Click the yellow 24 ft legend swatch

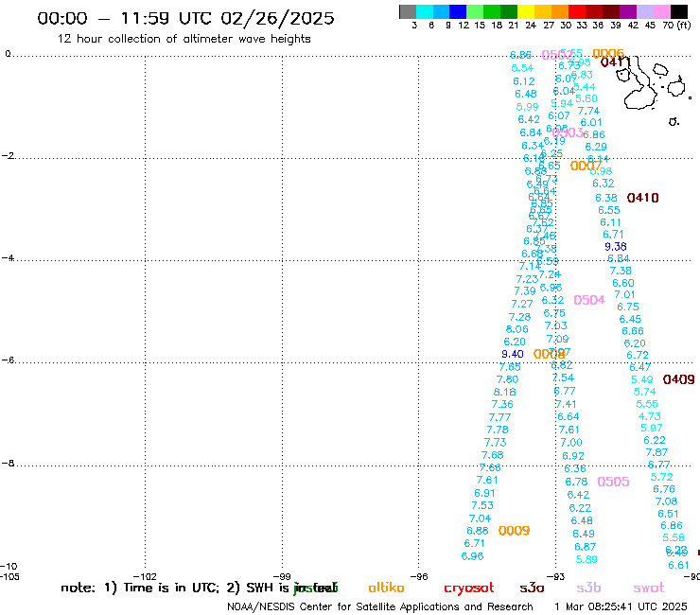526,11
